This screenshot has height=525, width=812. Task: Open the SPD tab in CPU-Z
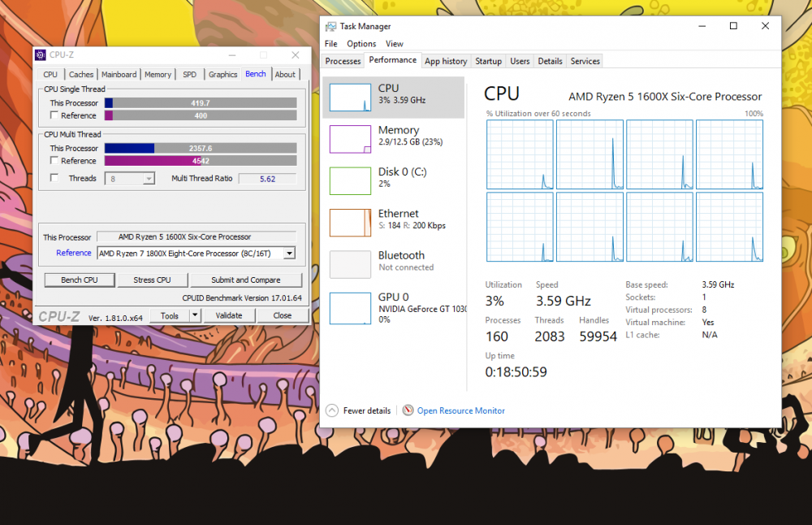(189, 75)
